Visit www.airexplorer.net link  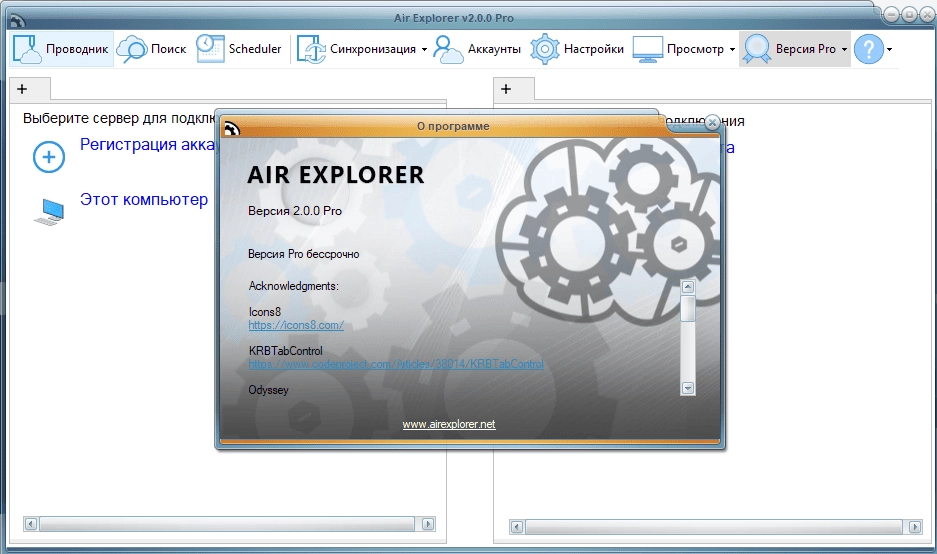tap(449, 424)
